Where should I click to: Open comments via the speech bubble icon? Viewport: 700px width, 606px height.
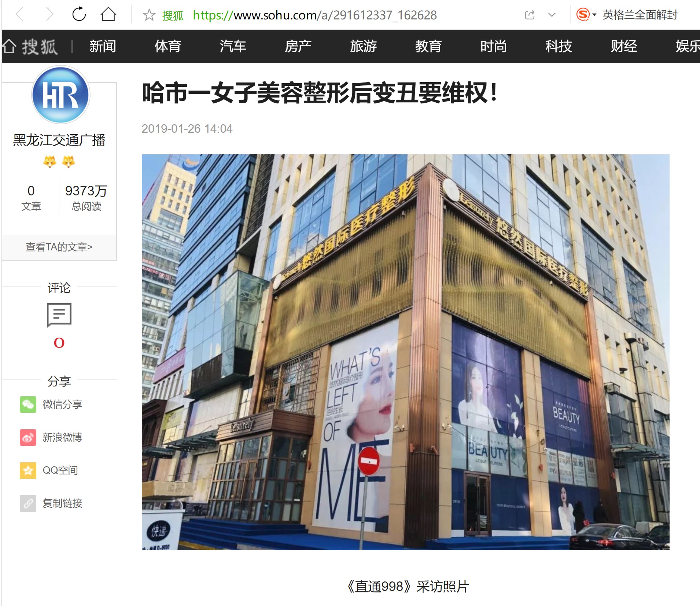pyautogui.click(x=59, y=315)
